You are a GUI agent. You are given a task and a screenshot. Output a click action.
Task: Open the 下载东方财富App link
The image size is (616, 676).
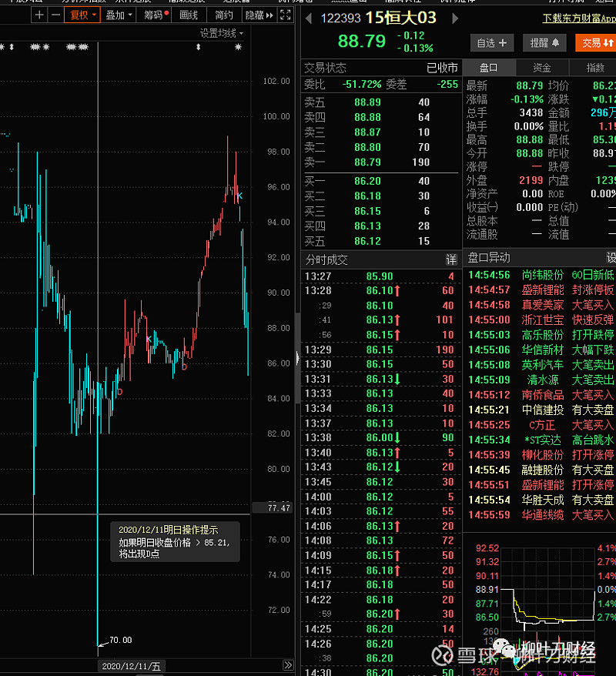578,18
